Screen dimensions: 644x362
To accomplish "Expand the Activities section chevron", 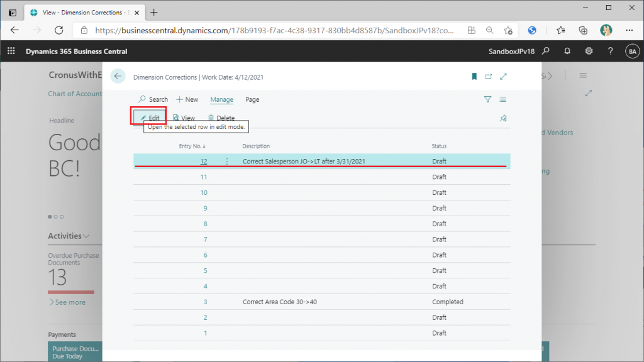I will 86,236.
